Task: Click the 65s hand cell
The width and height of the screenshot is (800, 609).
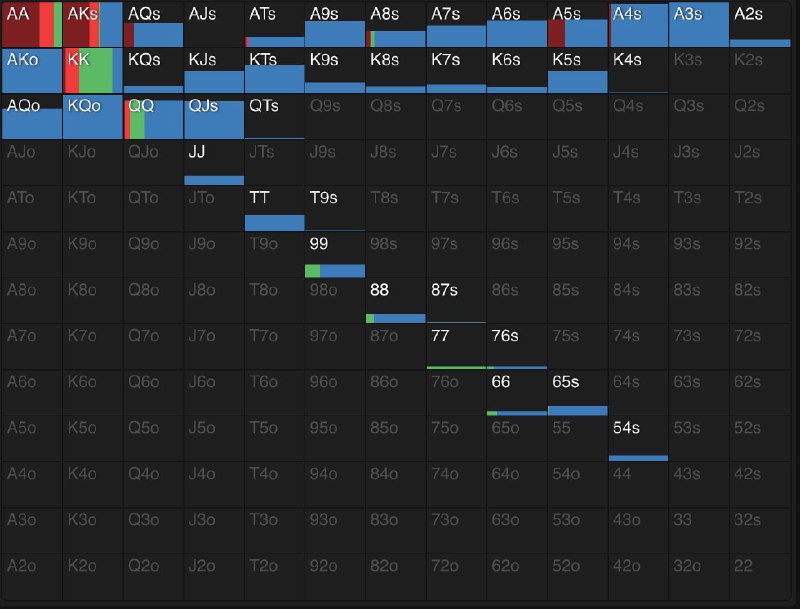Action: point(578,392)
